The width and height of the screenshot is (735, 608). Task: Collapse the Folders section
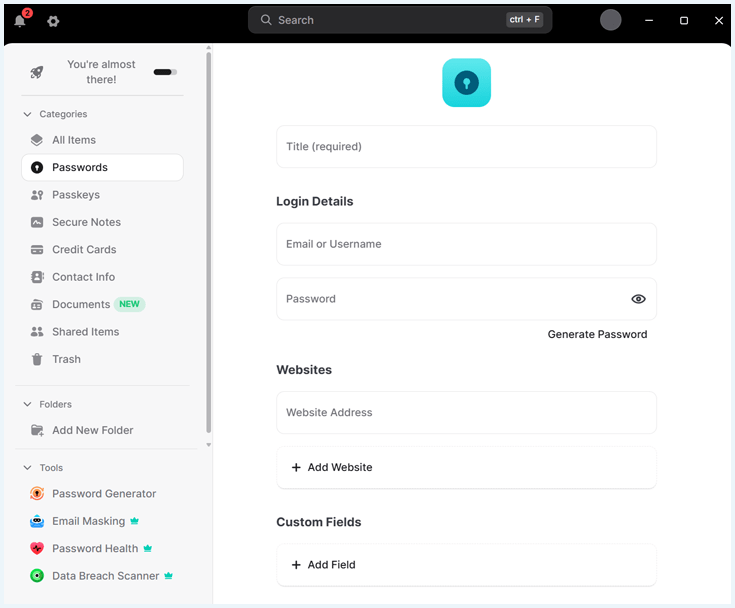pyautogui.click(x=28, y=404)
